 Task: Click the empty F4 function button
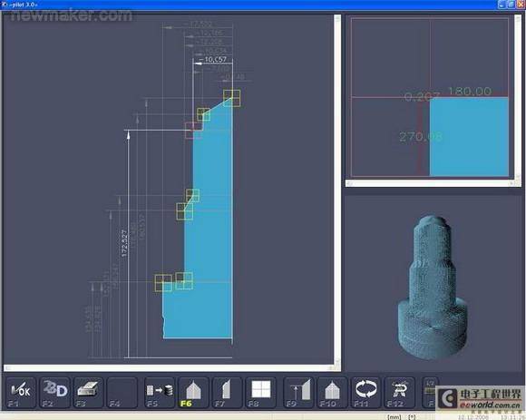(122, 392)
